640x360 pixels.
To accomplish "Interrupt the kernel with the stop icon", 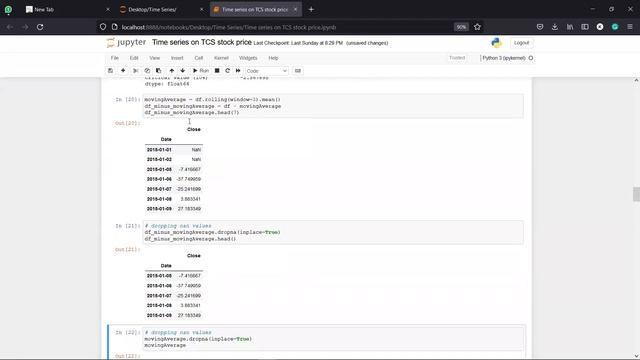I will (217, 71).
